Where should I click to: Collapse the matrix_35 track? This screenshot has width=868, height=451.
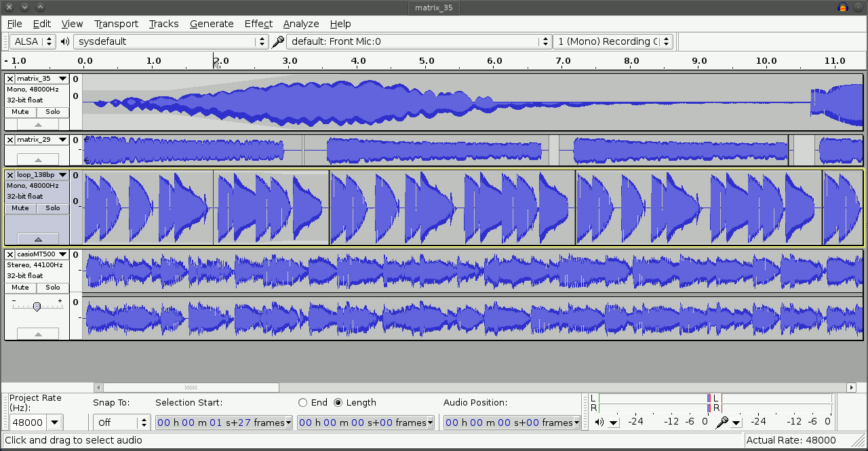click(x=37, y=125)
